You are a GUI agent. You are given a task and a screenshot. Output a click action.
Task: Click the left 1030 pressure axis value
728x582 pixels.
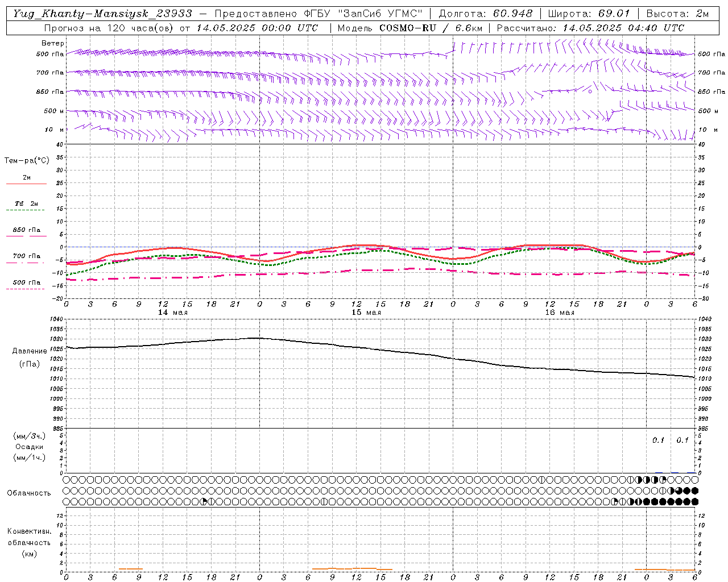(x=56, y=339)
